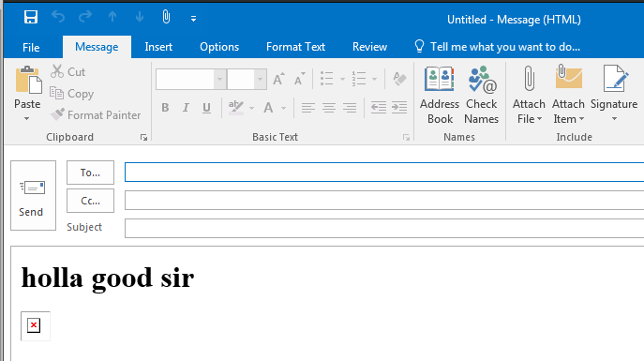The image size is (644, 361).
Task: Open the Format Text tab
Action: point(295,47)
